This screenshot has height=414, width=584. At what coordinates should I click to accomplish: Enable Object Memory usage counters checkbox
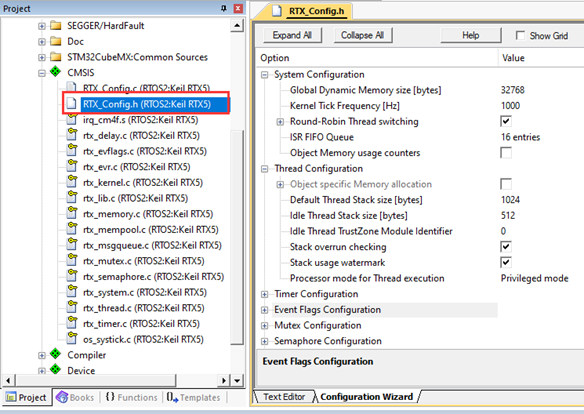pos(506,152)
